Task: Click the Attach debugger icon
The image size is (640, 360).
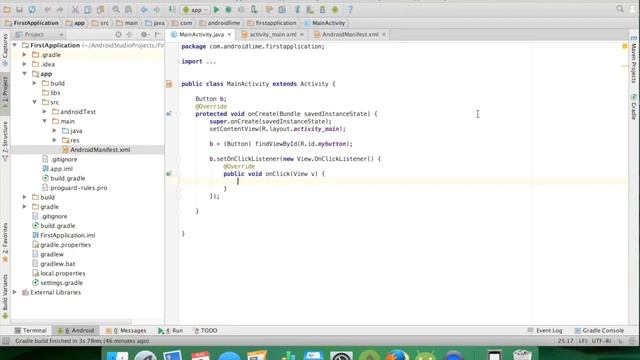Action: (254, 9)
